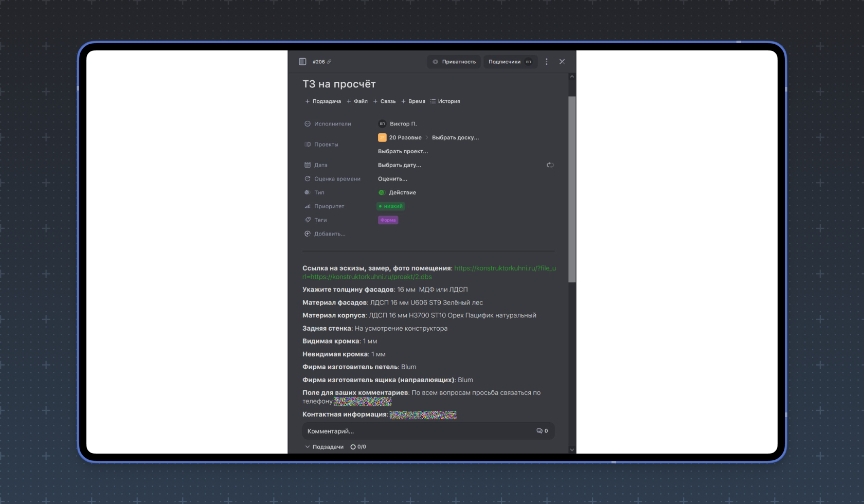Toggle the task completion checkbox in the header

pyautogui.click(x=302, y=62)
